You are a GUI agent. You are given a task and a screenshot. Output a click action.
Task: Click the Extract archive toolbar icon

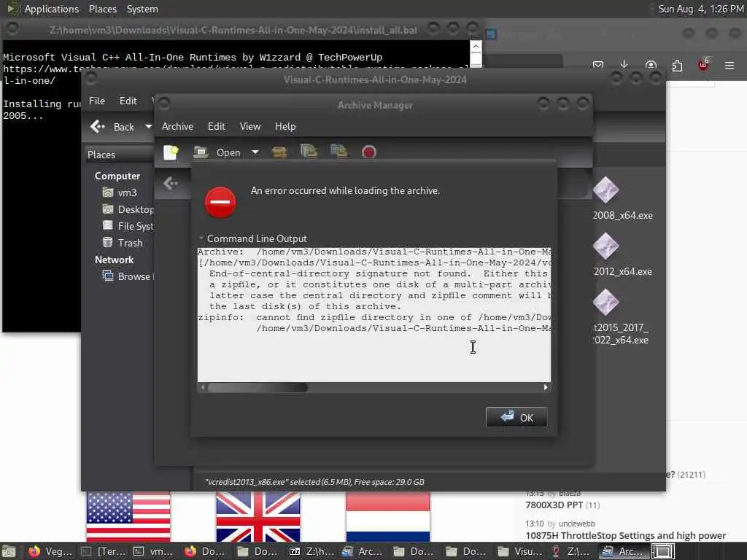point(279,152)
